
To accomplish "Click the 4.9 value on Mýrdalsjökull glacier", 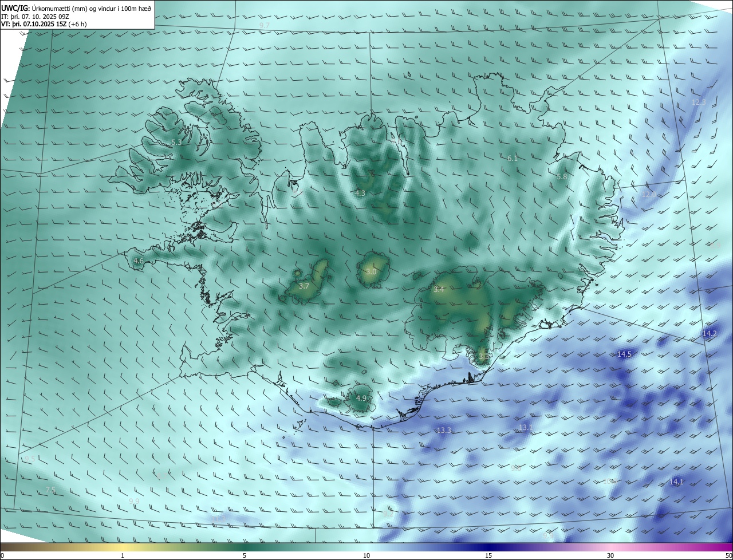I will [361, 398].
